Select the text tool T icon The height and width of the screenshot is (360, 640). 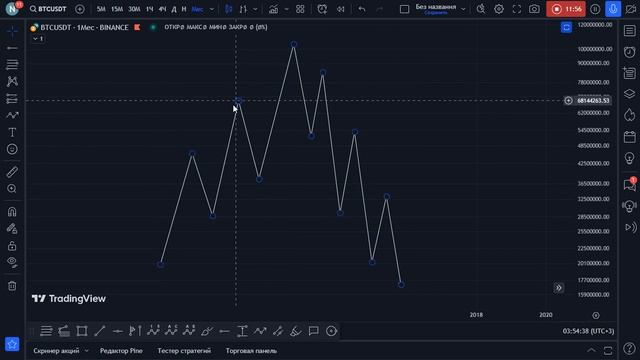(x=12, y=132)
